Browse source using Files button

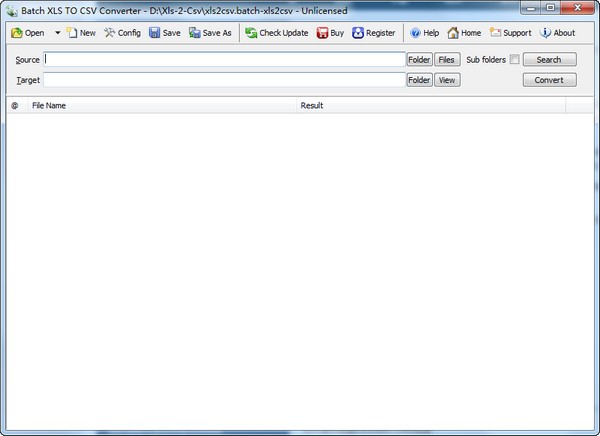click(x=447, y=60)
